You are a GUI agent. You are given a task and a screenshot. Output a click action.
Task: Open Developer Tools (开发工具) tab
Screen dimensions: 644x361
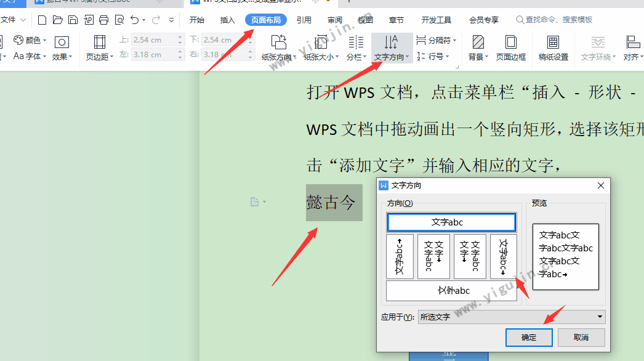tap(436, 20)
